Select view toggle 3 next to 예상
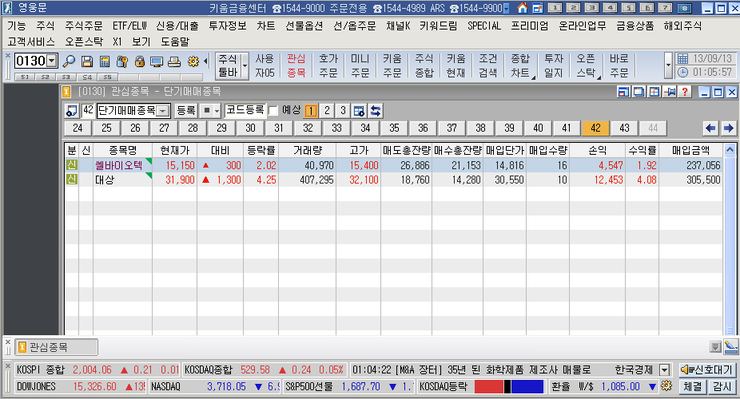The height and width of the screenshot is (399, 740). tap(343, 111)
